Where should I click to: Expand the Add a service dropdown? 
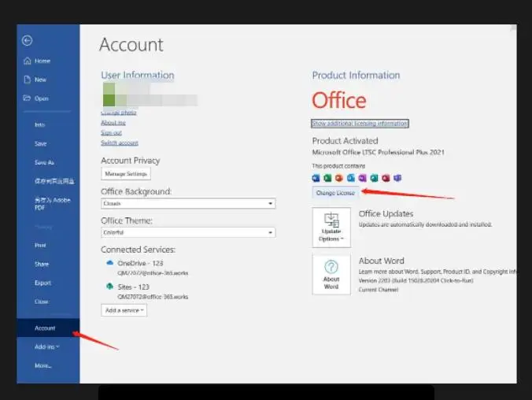click(x=124, y=310)
